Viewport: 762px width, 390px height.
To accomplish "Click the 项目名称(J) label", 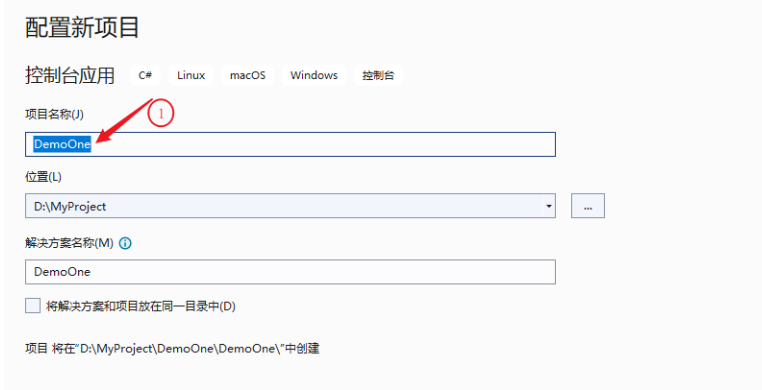I will 54,114.
